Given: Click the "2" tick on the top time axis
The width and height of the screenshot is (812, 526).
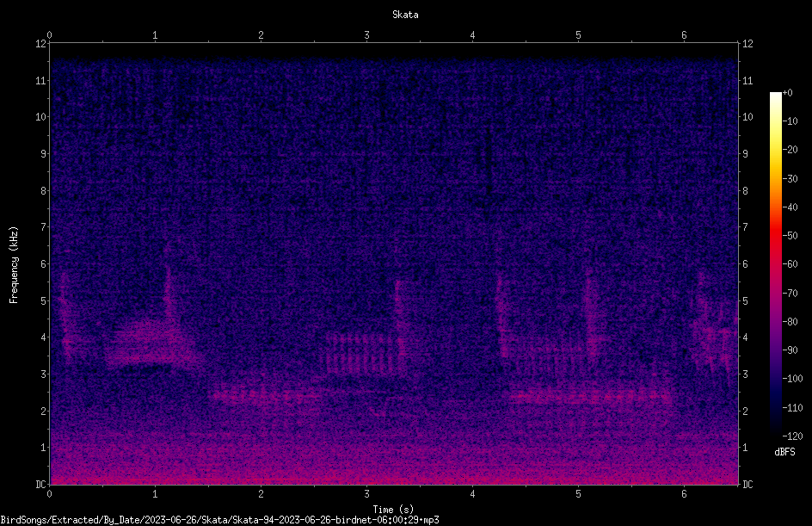Looking at the screenshot, I should [261, 35].
